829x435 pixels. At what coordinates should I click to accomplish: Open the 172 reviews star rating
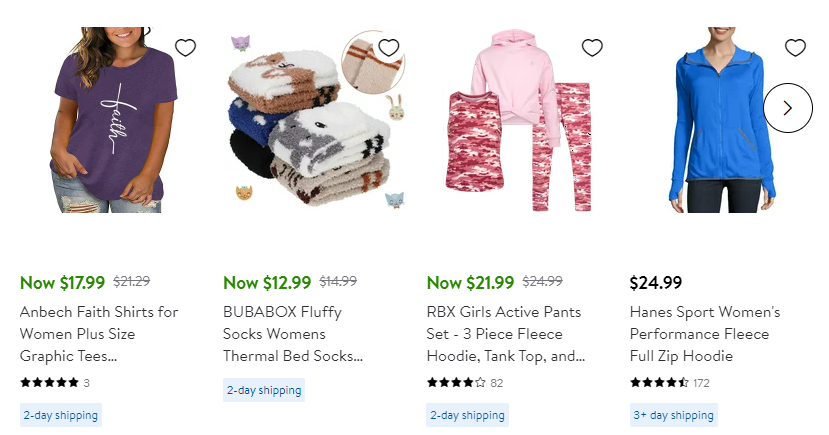(x=660, y=382)
